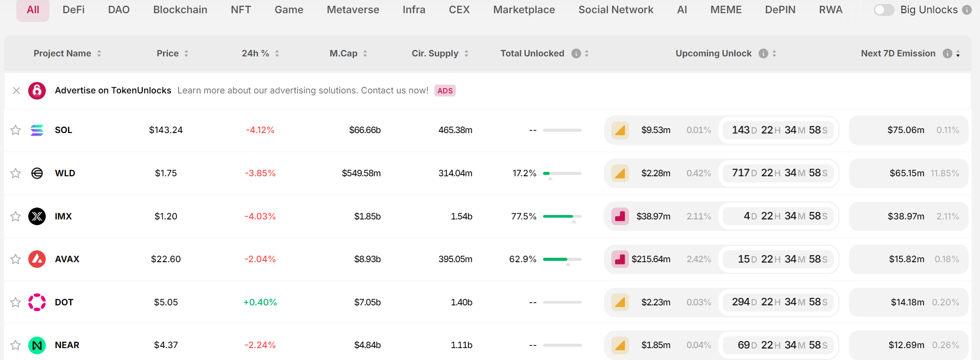Screen dimensions: 980x360
Task: Click the red cliff unlock icon for IMX
Action: pos(620,216)
